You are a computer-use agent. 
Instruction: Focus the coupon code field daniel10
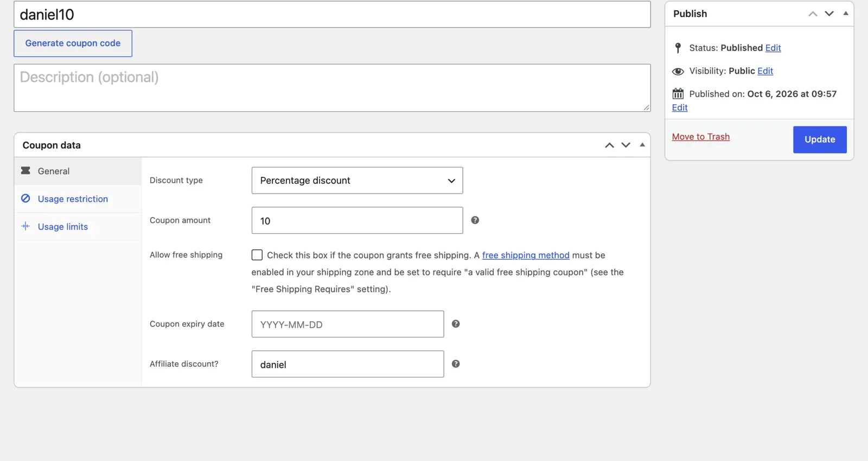pyautogui.click(x=332, y=15)
